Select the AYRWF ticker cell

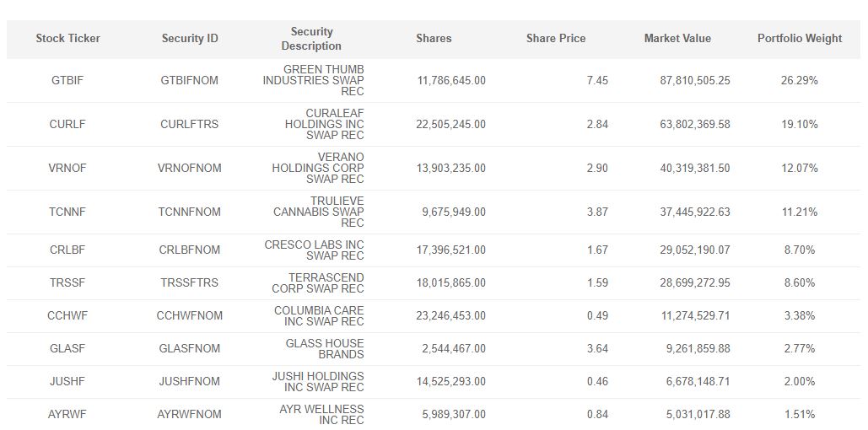68,414
